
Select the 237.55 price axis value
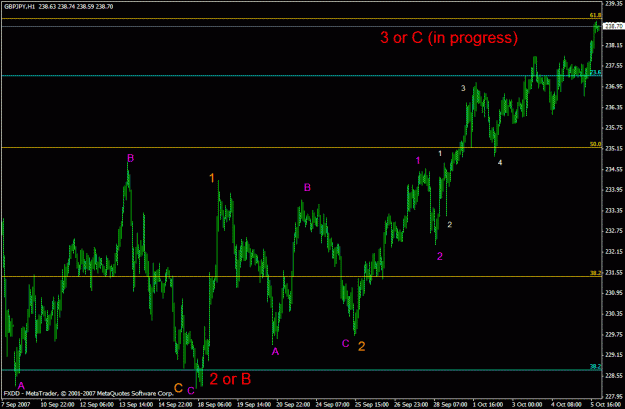coord(614,65)
